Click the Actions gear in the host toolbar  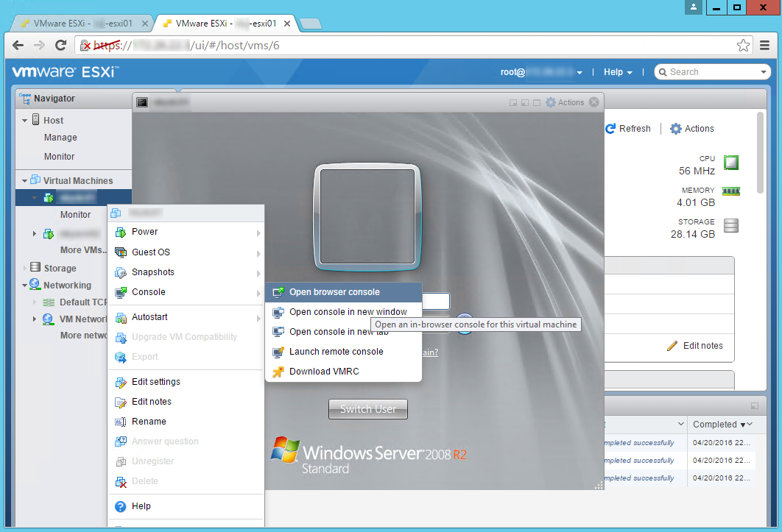675,129
